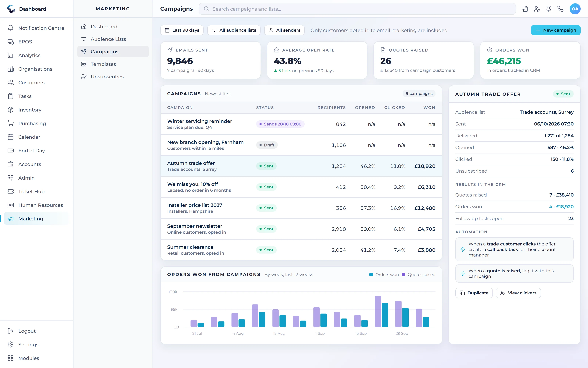Select the September newsletter campaign
This screenshot has width=588, height=368.
[301, 229]
